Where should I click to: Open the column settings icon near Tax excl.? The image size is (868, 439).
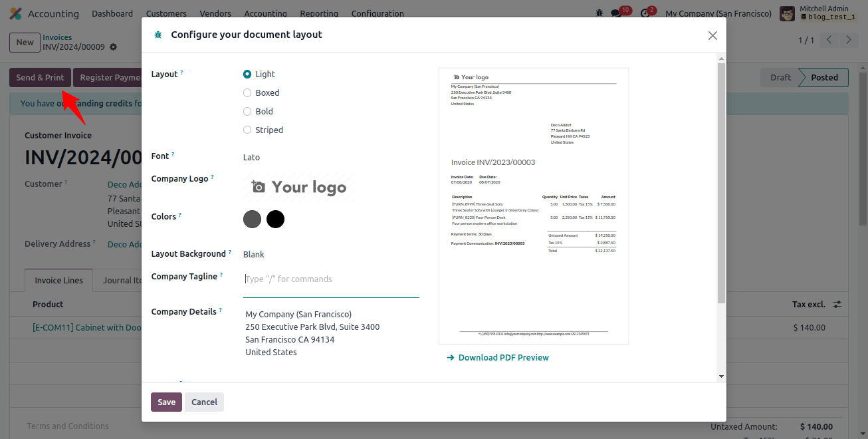[x=837, y=304]
